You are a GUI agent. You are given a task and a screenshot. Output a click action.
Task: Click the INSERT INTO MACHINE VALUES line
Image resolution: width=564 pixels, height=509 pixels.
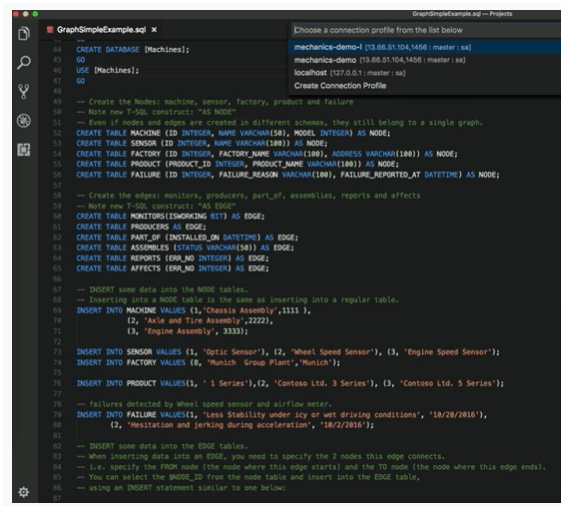pos(194,310)
